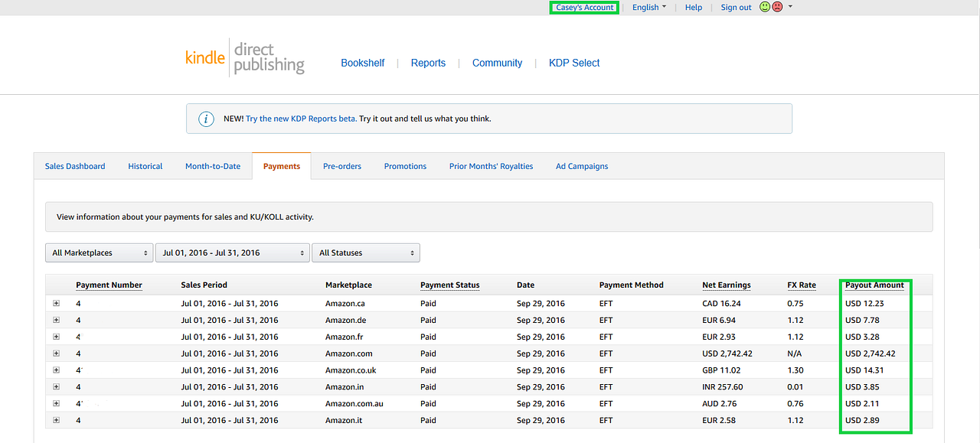Expand the Amazon.com payment row
Screen dimensions: 980x443
(x=55, y=353)
